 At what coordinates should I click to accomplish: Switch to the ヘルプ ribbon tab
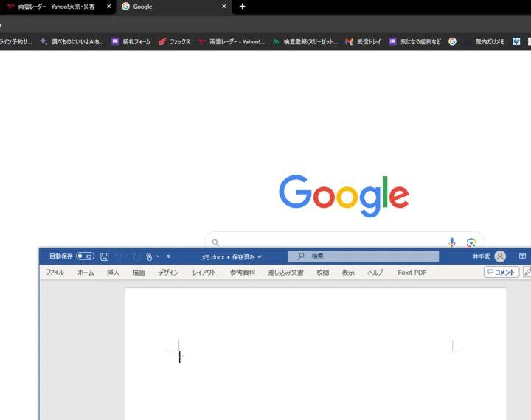click(375, 272)
